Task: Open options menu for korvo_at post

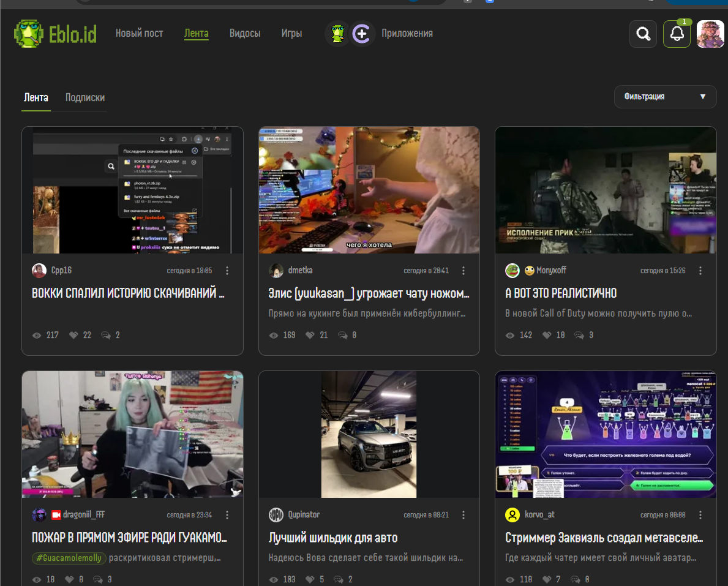Action: coord(700,514)
